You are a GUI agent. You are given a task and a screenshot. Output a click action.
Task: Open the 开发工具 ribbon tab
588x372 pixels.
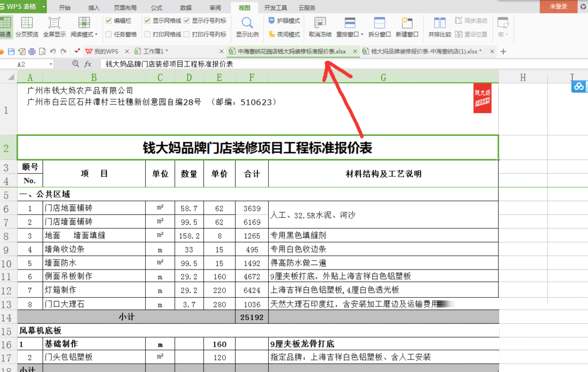(x=276, y=8)
